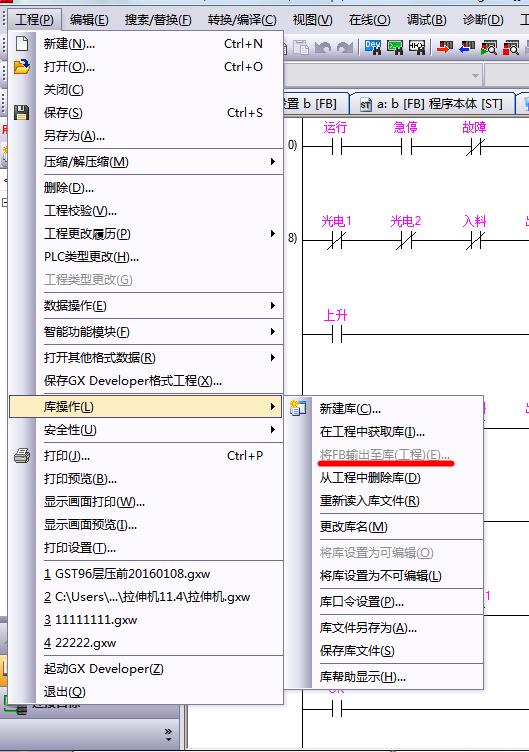
Task: Click the Open folder icon
Action: 22,67
